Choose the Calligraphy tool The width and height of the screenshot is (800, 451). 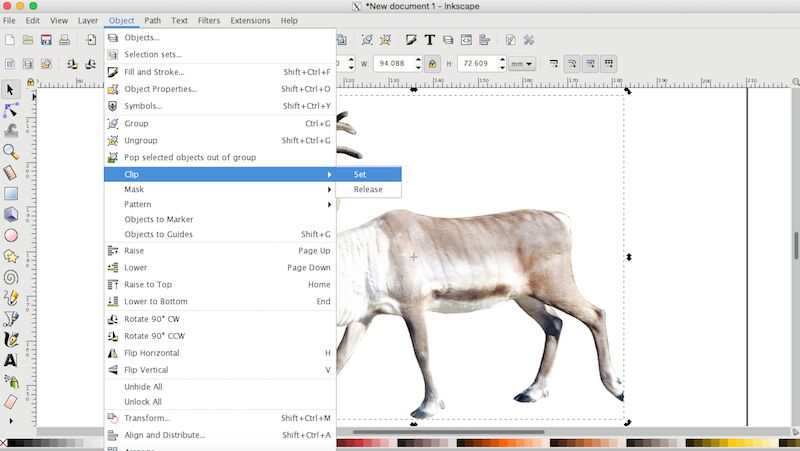[x=11, y=339]
